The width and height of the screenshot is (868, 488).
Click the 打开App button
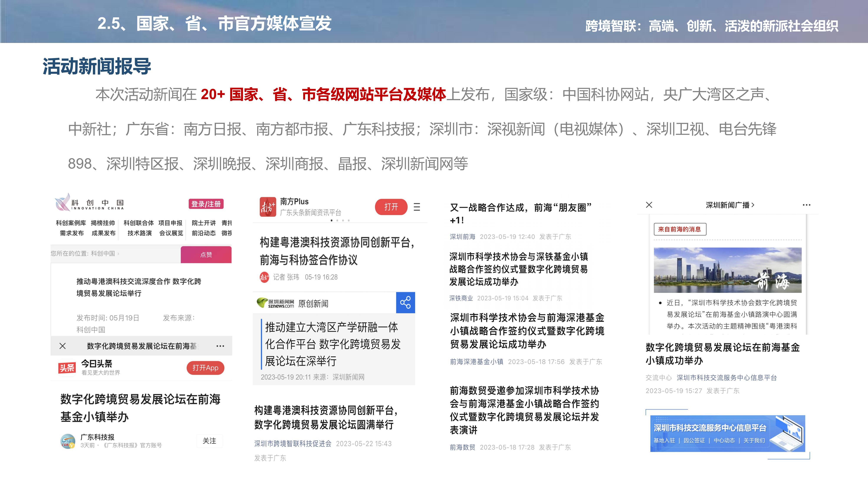pos(205,368)
